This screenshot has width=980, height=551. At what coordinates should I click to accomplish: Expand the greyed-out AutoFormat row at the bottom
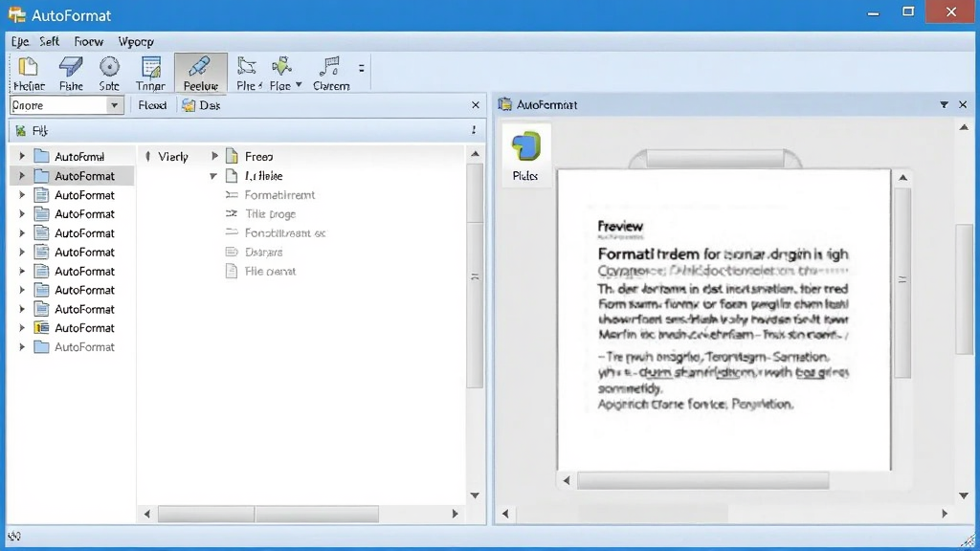[x=22, y=346]
